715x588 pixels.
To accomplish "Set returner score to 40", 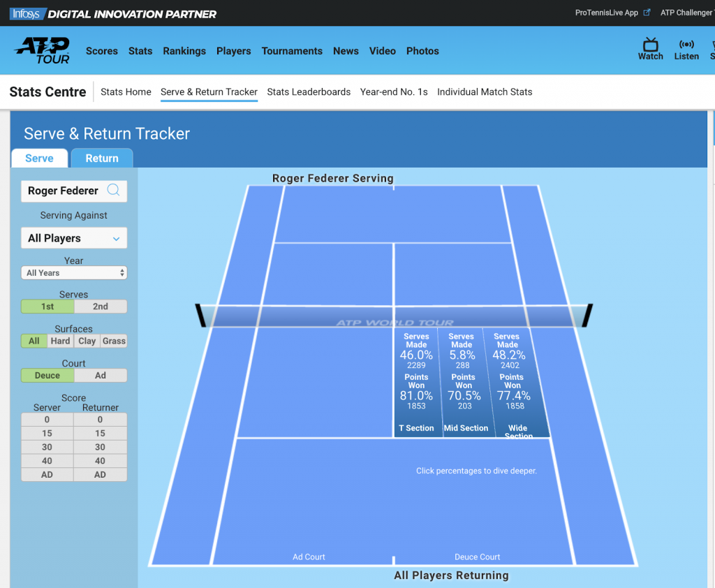I will pyautogui.click(x=101, y=461).
